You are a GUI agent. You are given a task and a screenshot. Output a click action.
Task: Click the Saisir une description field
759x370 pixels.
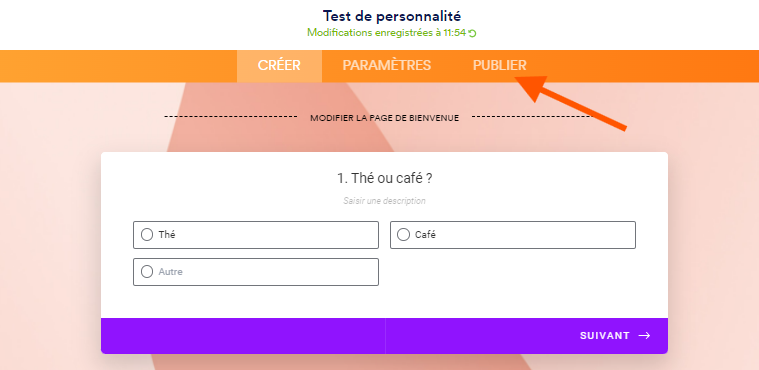coord(384,200)
